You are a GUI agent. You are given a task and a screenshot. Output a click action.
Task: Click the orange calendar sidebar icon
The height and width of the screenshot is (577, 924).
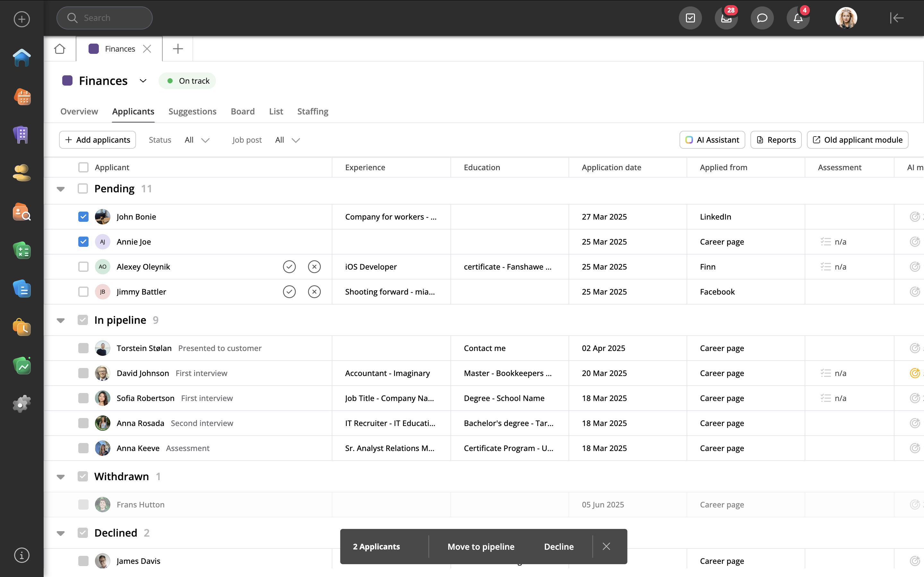22,97
